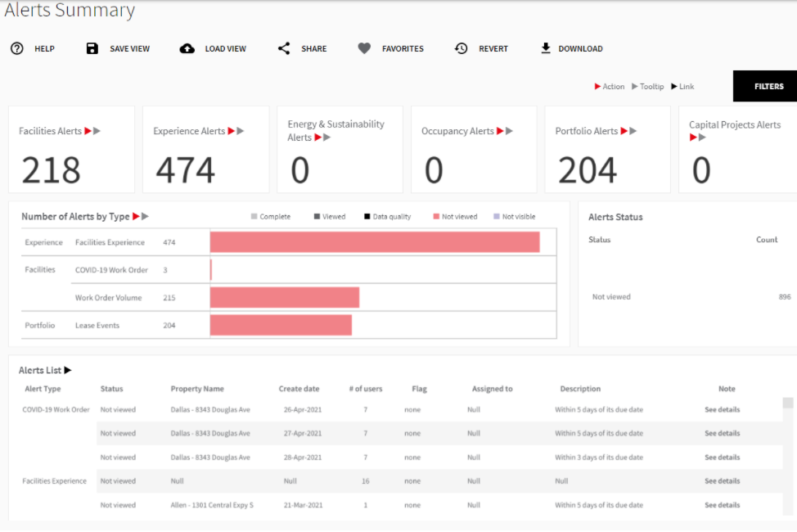797x532 pixels.
Task: Share this dashboard via the Share icon
Action: (x=283, y=48)
